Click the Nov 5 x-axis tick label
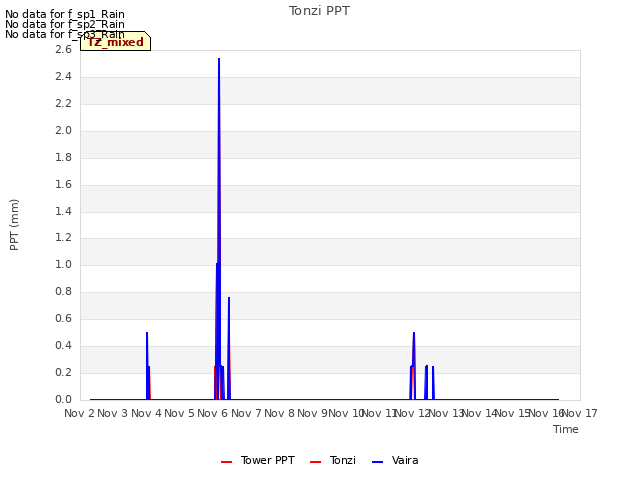 (x=179, y=413)
